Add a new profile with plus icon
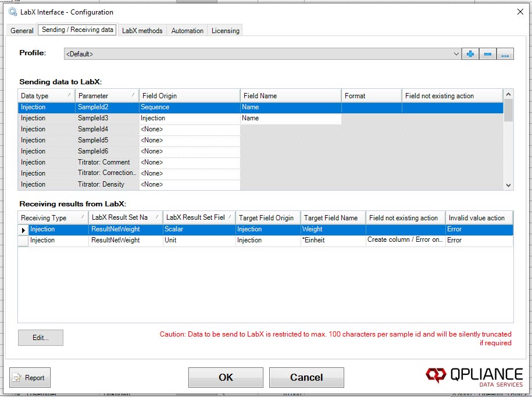The height and width of the screenshot is (397, 532). tap(470, 54)
